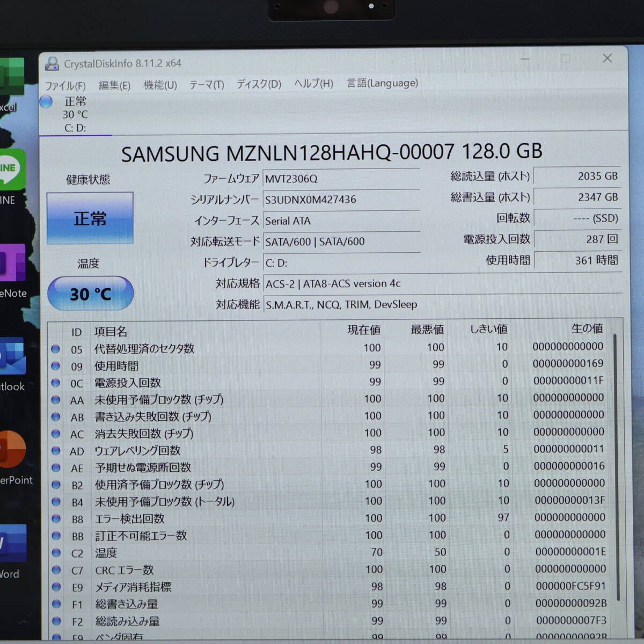Click status dot for attribute AB row
The width and height of the screenshot is (644, 644).
[x=55, y=417]
